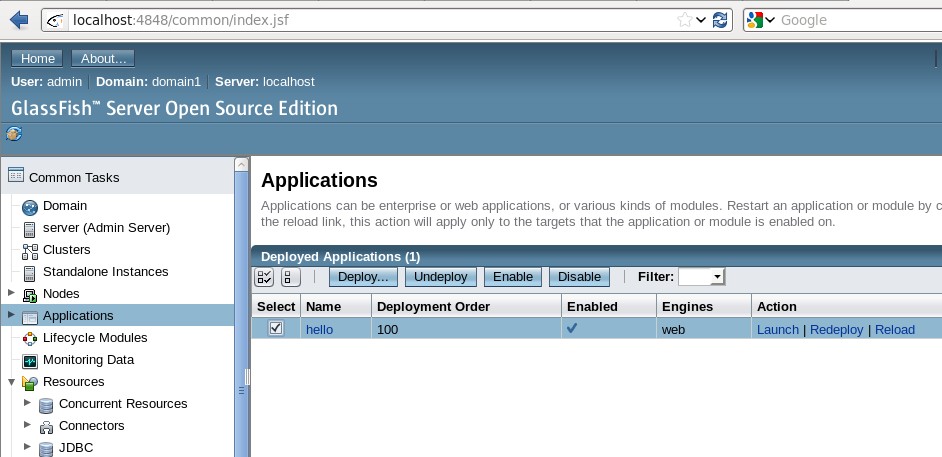The height and width of the screenshot is (457, 942).
Task: Click the Deploy... button
Action: pyautogui.click(x=363, y=277)
